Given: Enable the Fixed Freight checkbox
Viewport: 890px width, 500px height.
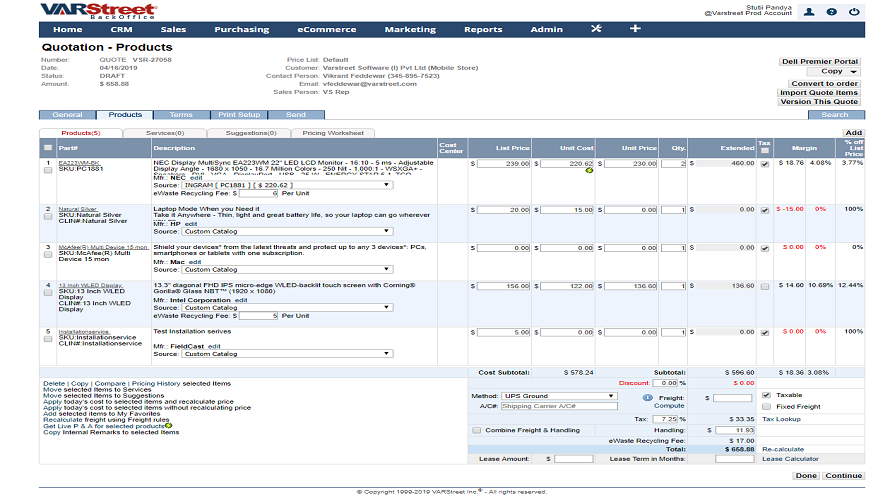Looking at the screenshot, I should [x=766, y=407].
